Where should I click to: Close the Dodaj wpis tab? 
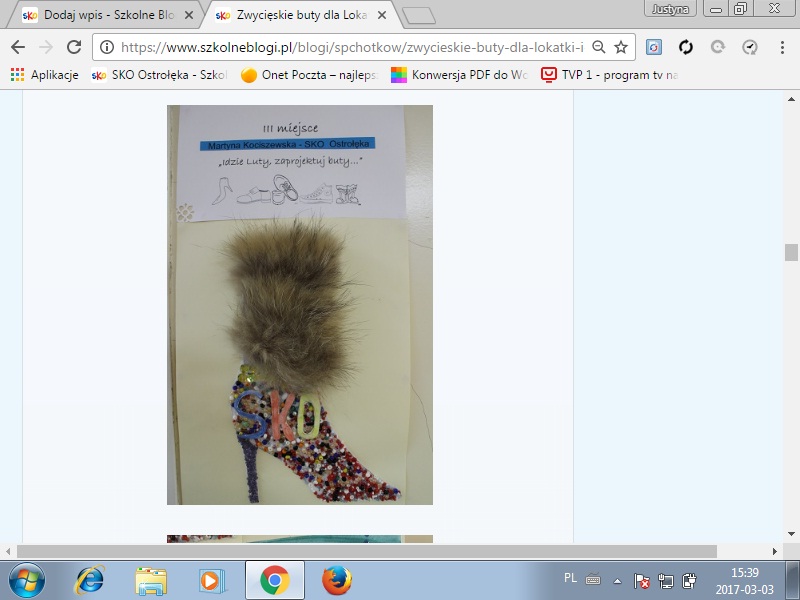189,15
